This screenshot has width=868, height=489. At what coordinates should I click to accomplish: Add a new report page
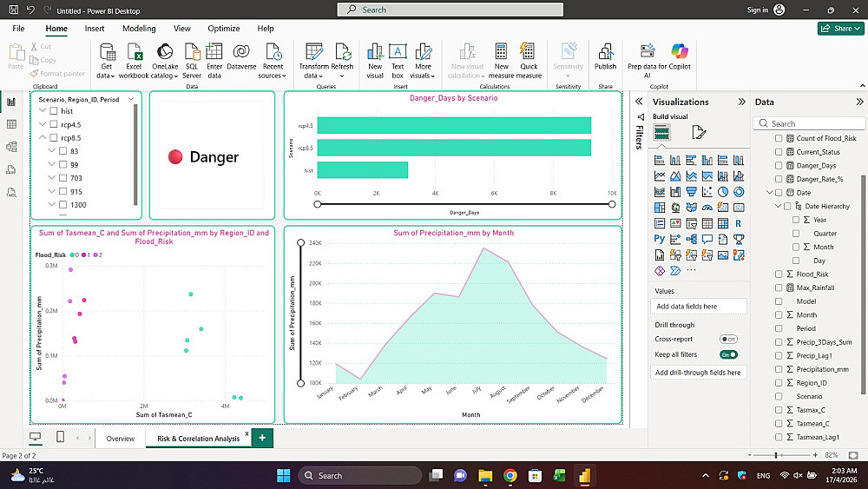(x=262, y=438)
